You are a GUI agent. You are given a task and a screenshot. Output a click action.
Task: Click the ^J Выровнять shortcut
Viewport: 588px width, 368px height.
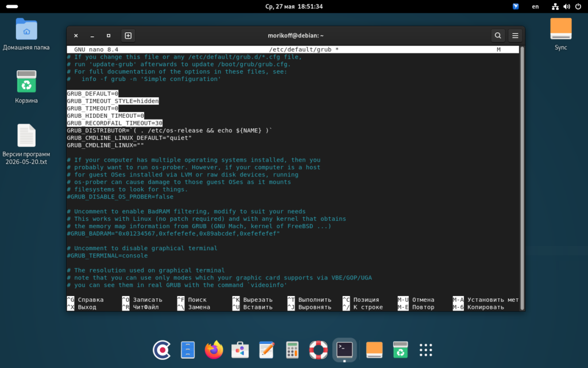(310, 307)
